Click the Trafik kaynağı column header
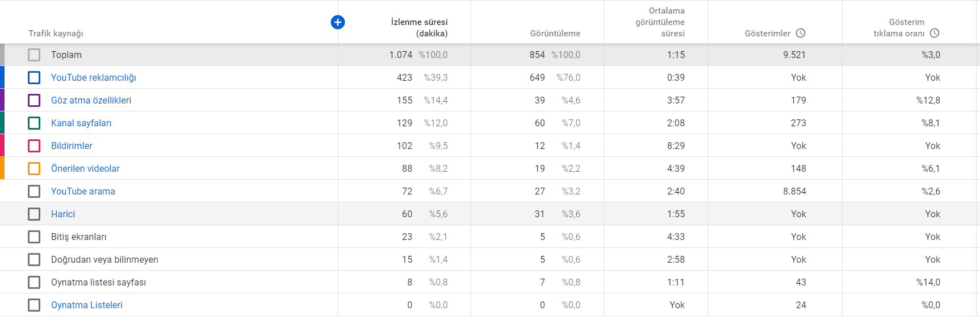Image resolution: width=980 pixels, height=323 pixels. pos(56,33)
